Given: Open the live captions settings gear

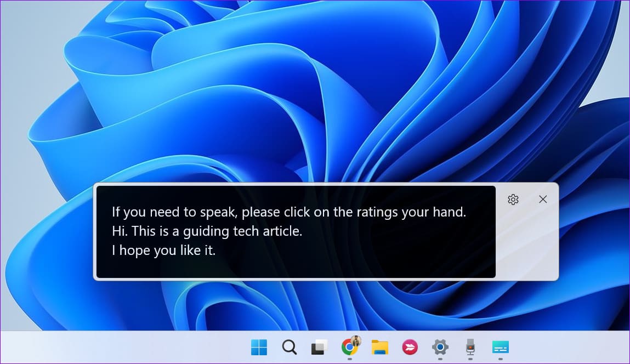Looking at the screenshot, I should (x=513, y=200).
